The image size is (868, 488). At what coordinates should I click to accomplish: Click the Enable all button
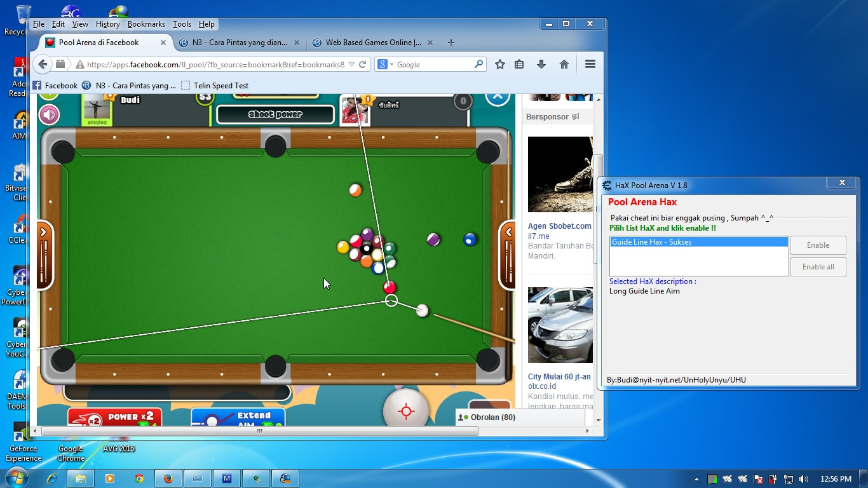pos(818,267)
